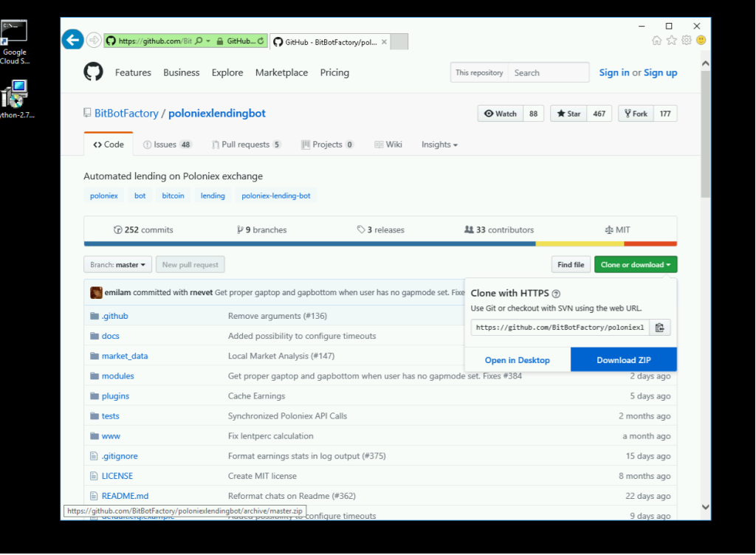756x555 pixels.
Task: Open the Issues tab
Action: (167, 145)
